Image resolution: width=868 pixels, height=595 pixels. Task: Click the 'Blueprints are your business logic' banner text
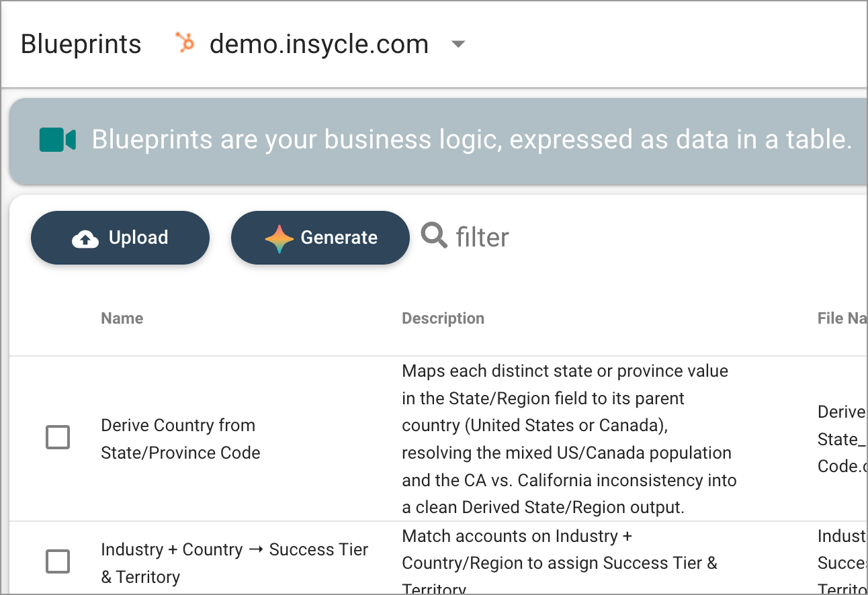pyautogui.click(x=472, y=140)
